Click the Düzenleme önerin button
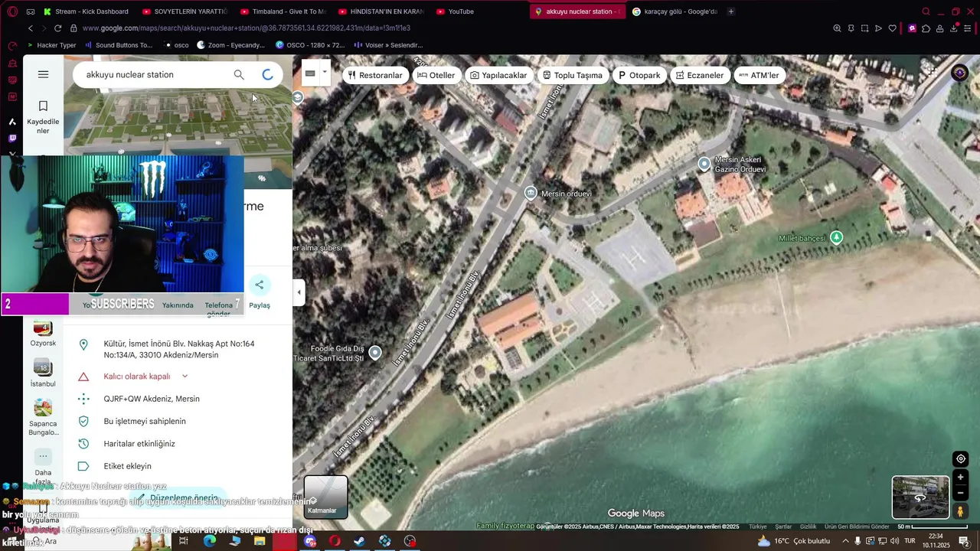980x551 pixels. coord(178,497)
